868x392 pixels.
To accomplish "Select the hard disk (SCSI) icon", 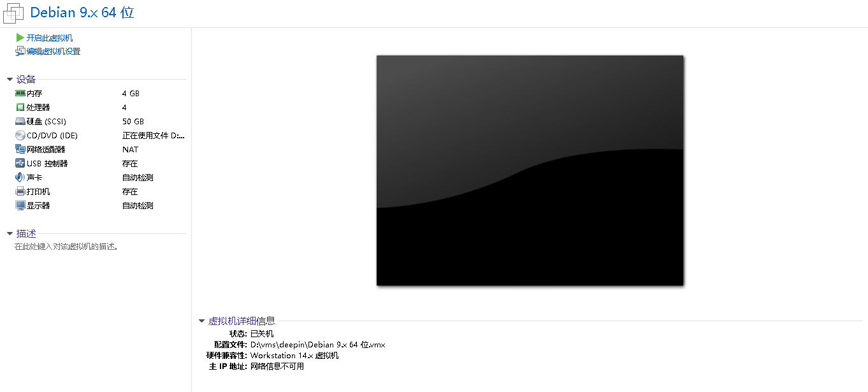I will [20, 121].
